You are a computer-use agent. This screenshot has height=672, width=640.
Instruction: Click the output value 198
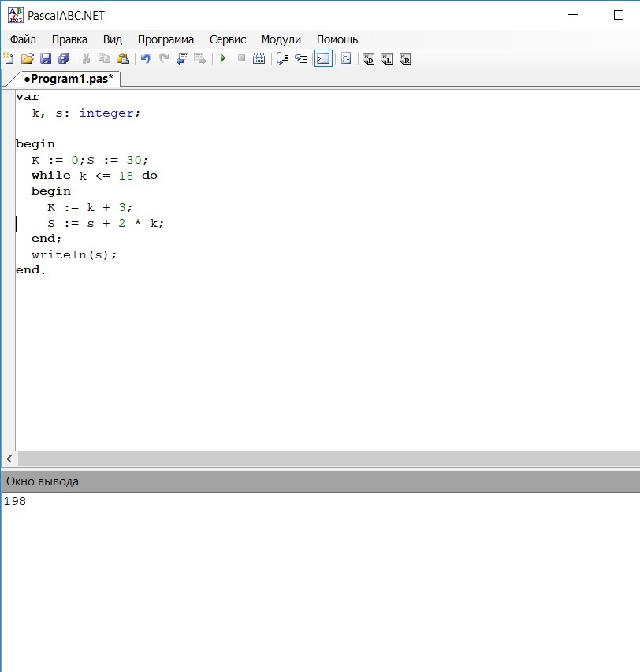[x=15, y=501]
